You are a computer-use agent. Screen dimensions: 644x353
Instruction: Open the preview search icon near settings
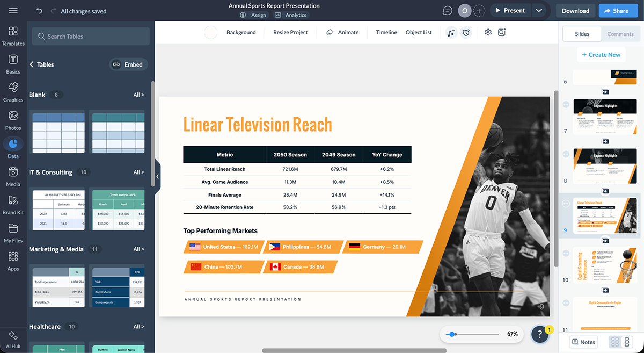pyautogui.click(x=501, y=32)
